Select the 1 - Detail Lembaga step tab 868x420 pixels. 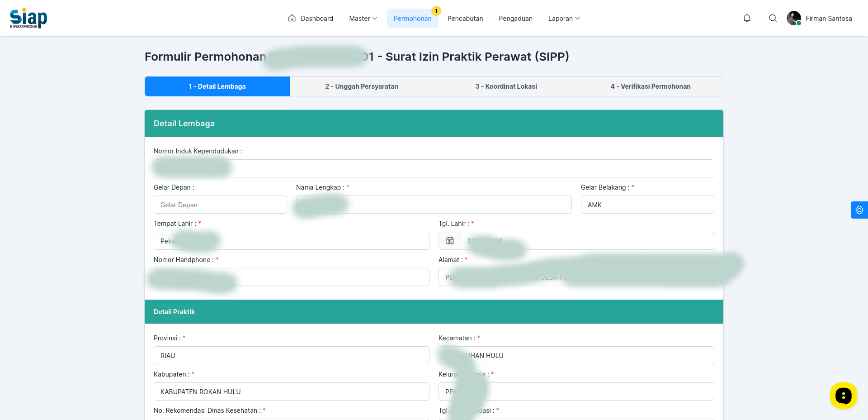[217, 86]
